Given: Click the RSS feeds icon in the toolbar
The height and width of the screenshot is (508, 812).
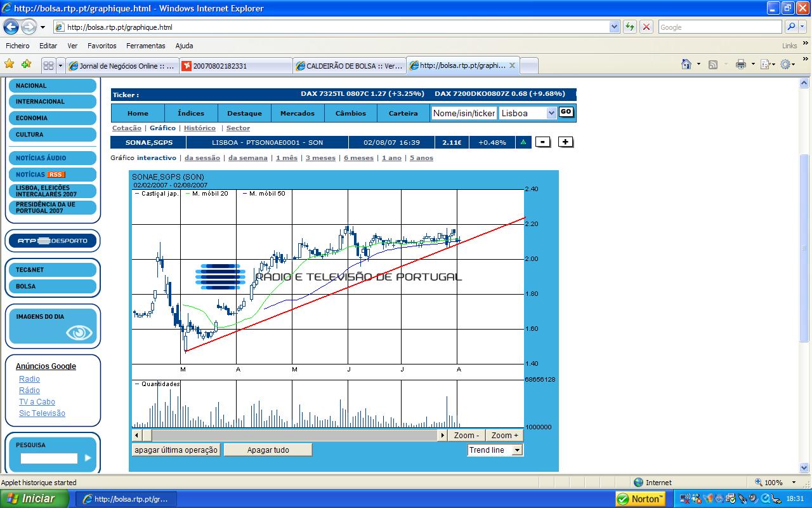Looking at the screenshot, I should [713, 64].
